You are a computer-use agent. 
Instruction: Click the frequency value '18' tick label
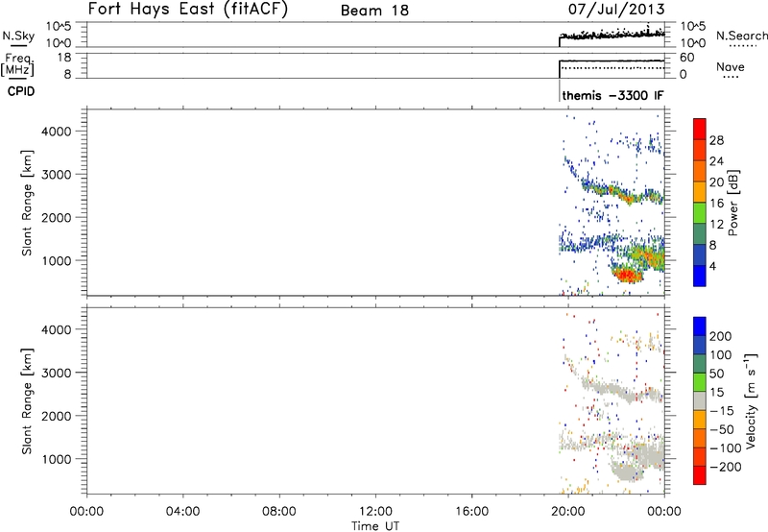point(64,58)
